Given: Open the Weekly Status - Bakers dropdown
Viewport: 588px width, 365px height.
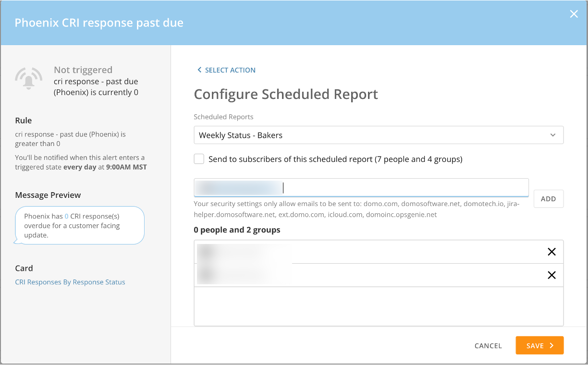Looking at the screenshot, I should (x=379, y=135).
